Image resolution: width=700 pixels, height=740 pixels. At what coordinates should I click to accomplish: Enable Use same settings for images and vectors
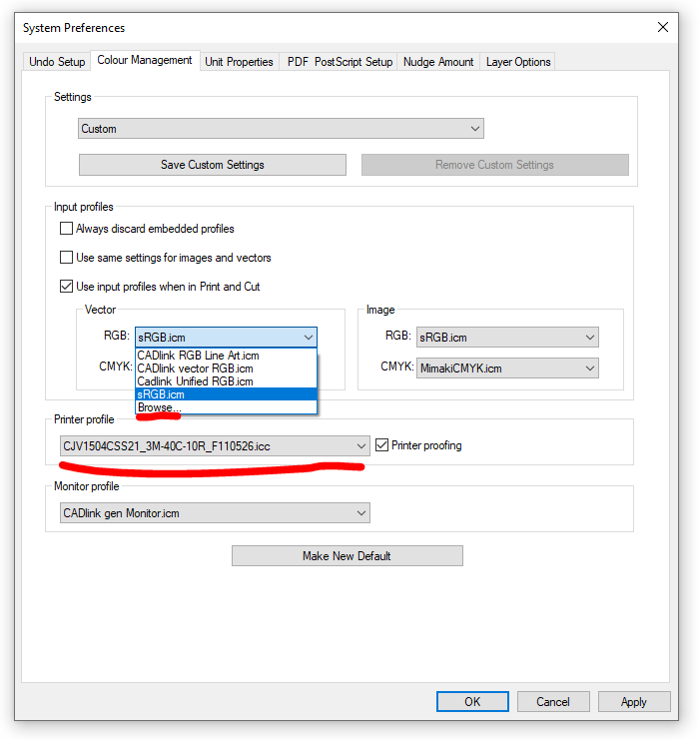[66, 258]
